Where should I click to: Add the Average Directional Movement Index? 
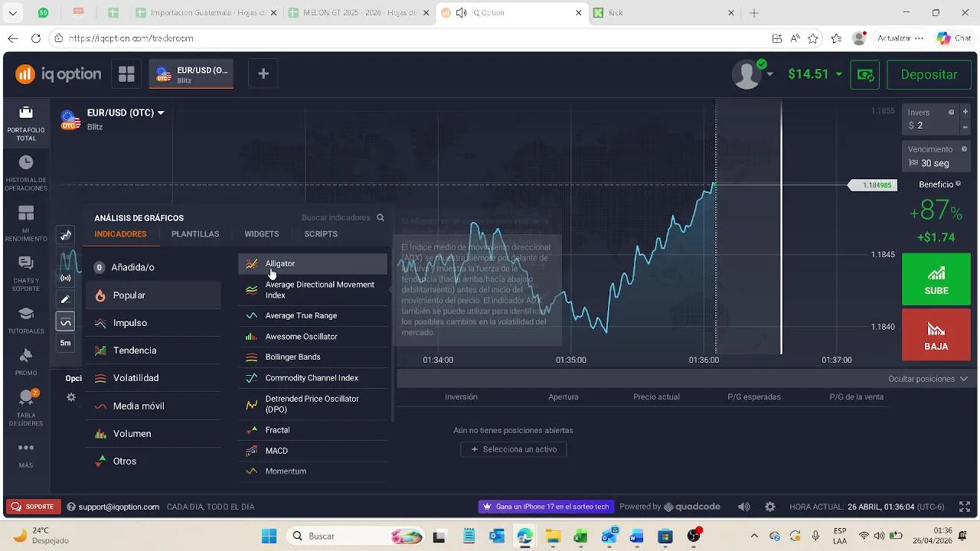pos(313,290)
